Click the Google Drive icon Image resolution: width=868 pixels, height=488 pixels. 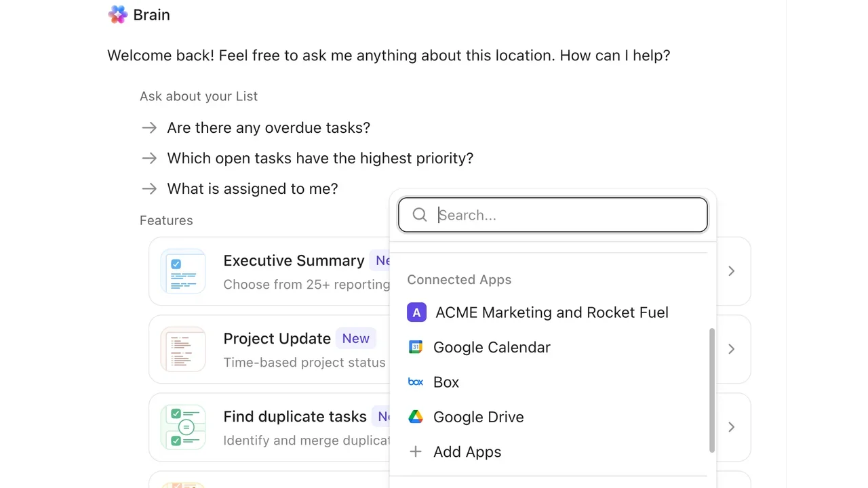(416, 417)
